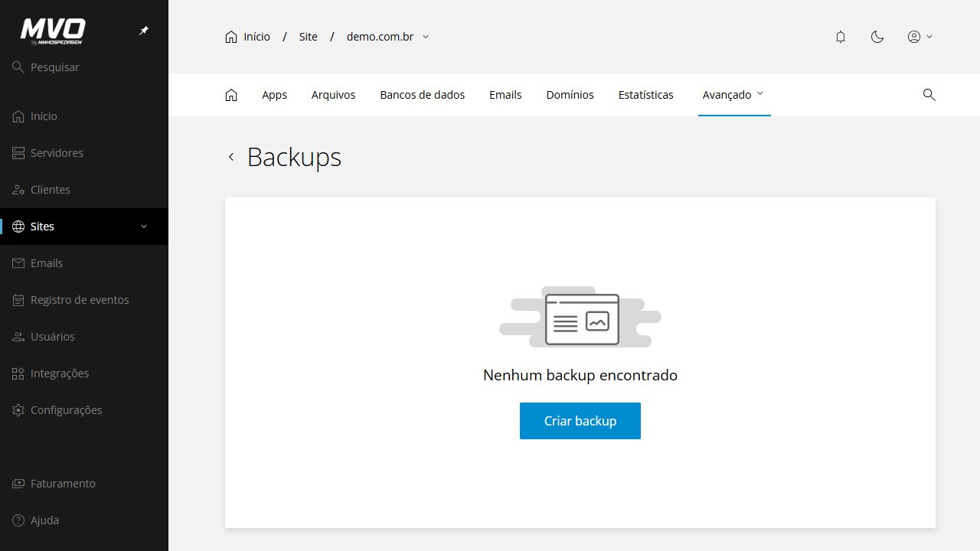Open the notifications bell icon
Image resolution: width=980 pixels, height=551 pixels.
pyautogui.click(x=841, y=37)
